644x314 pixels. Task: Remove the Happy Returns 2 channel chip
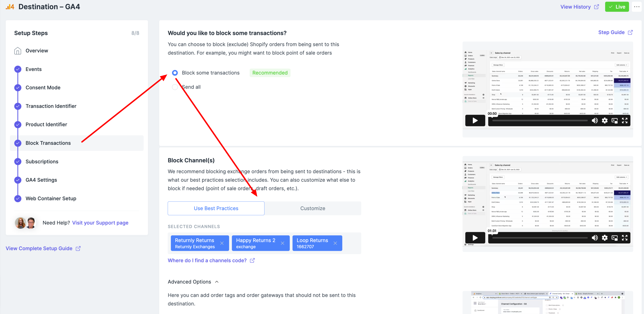point(282,243)
